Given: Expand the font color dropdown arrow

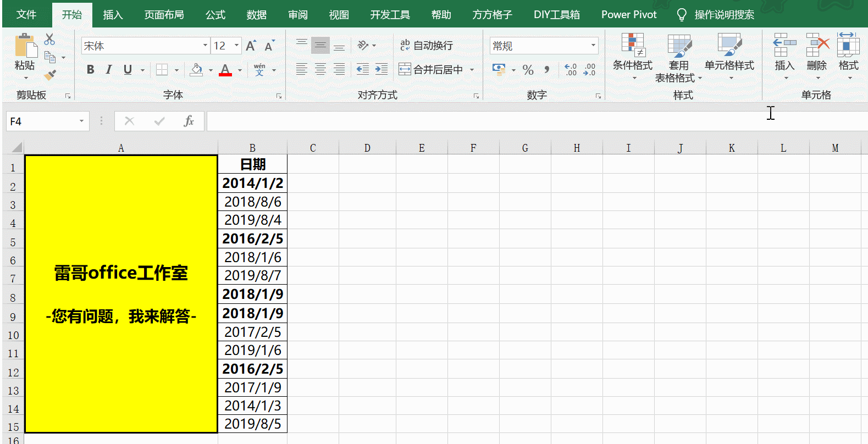Looking at the screenshot, I should tap(240, 70).
